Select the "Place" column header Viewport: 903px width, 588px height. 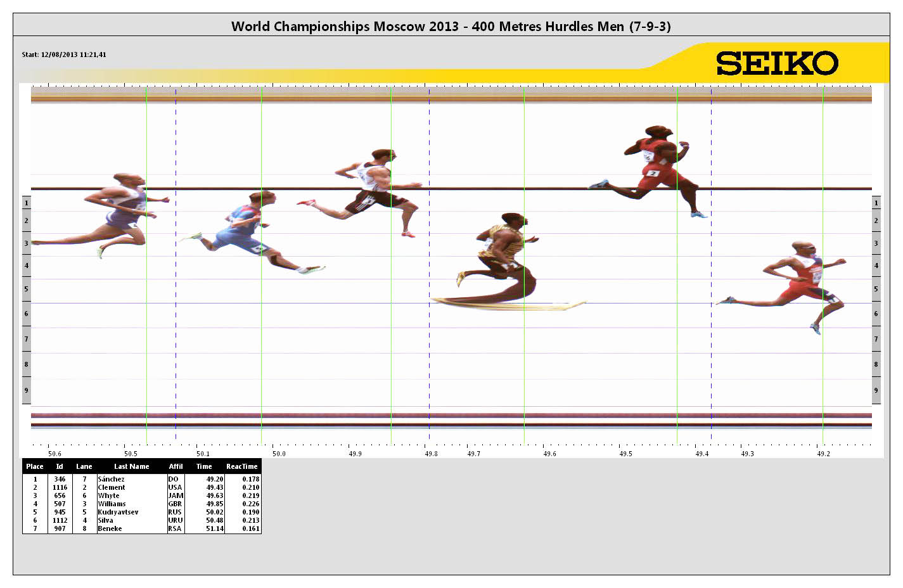[35, 466]
